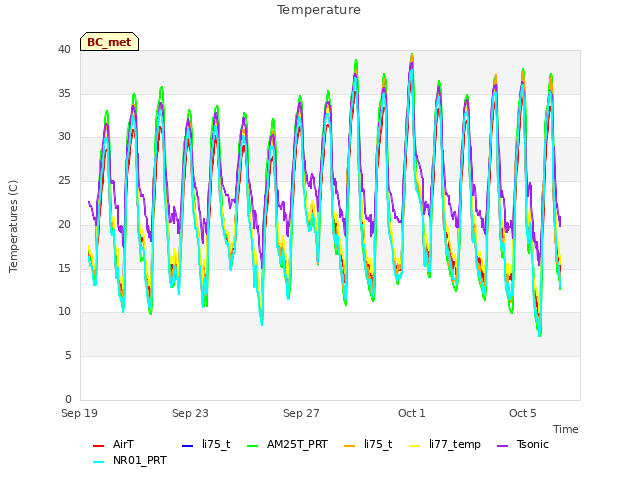This screenshot has width=640, height=480.
Task: Click the 10 y-axis tick label
Action: (x=64, y=312)
